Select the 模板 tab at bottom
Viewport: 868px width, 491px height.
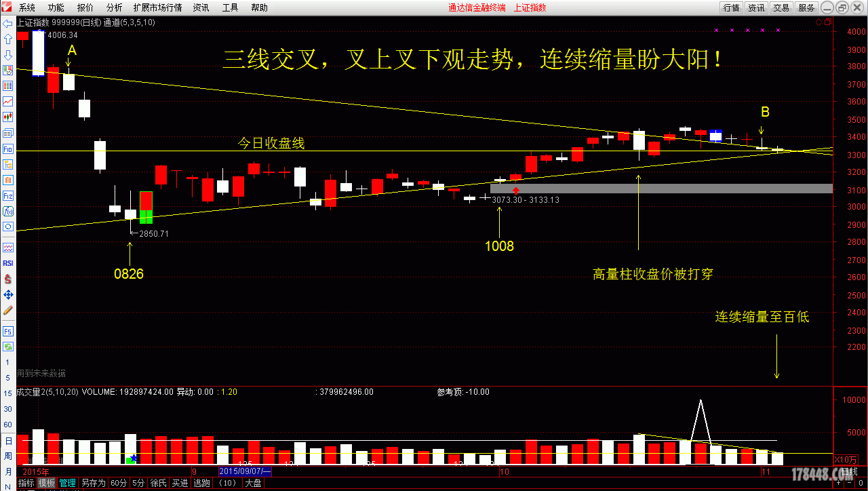[47, 484]
